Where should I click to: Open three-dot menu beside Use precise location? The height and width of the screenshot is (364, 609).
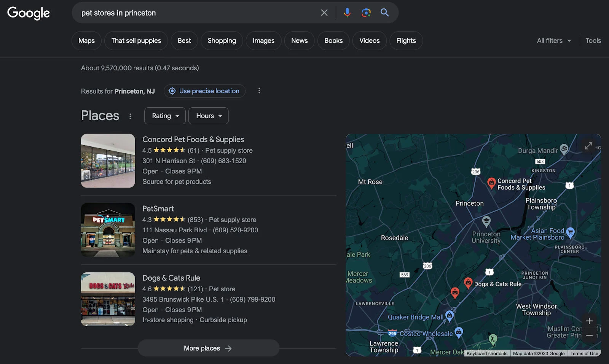259,91
